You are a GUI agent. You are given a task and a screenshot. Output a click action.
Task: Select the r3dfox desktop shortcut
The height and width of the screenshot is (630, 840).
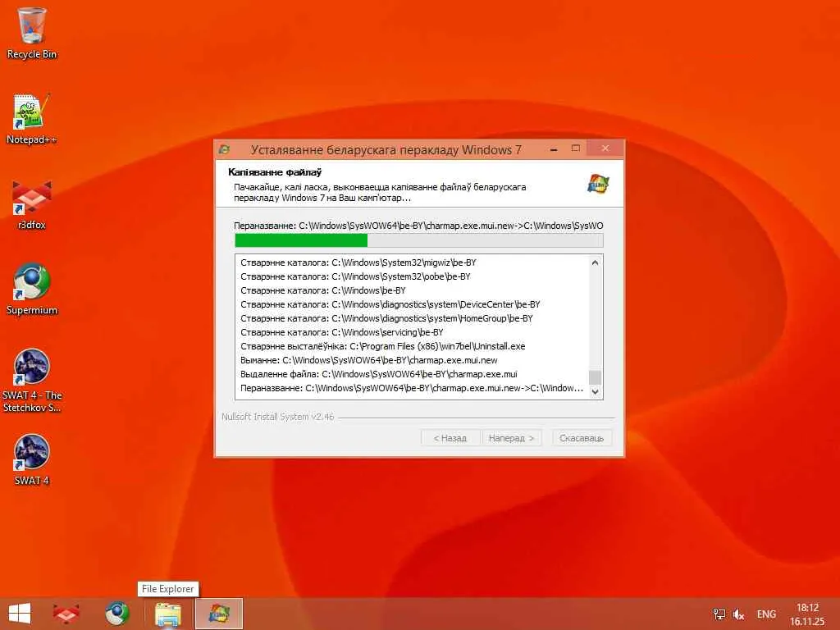[32, 204]
